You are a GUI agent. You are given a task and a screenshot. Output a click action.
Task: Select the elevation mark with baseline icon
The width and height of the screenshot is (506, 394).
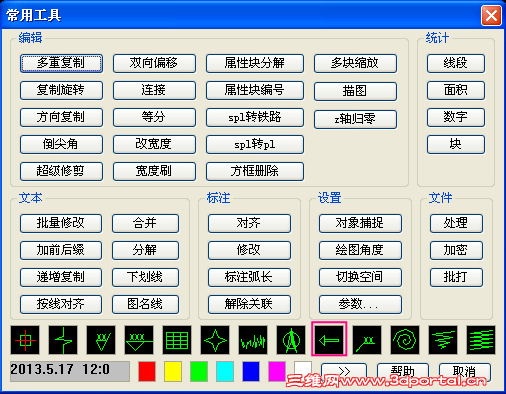[x=139, y=340]
